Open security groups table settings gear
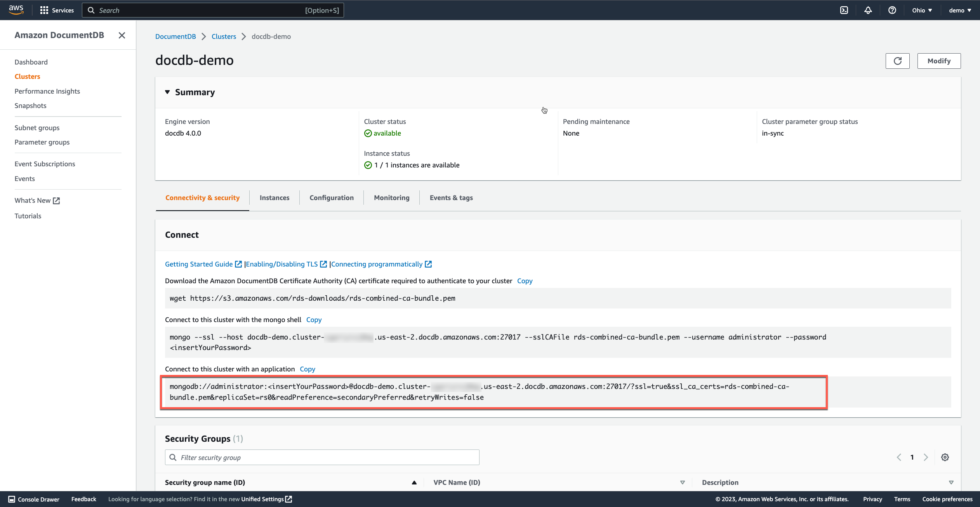The height and width of the screenshot is (507, 980). (x=945, y=457)
